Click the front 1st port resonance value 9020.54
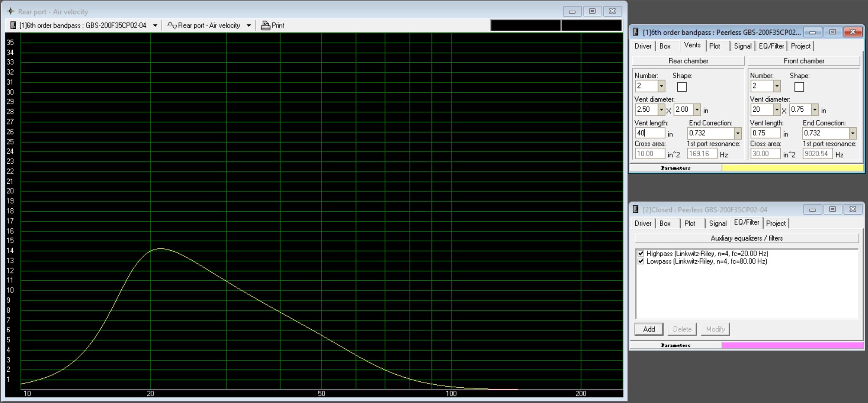 click(818, 154)
